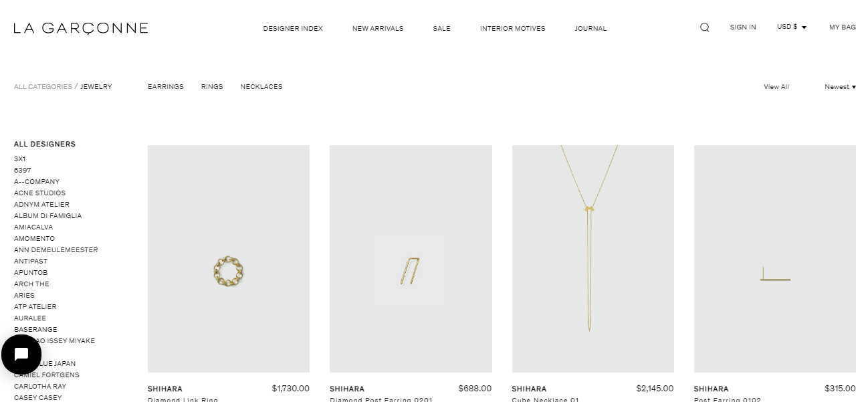Image resolution: width=868 pixels, height=402 pixels.
Task: Open the search magnifier icon
Action: click(704, 27)
